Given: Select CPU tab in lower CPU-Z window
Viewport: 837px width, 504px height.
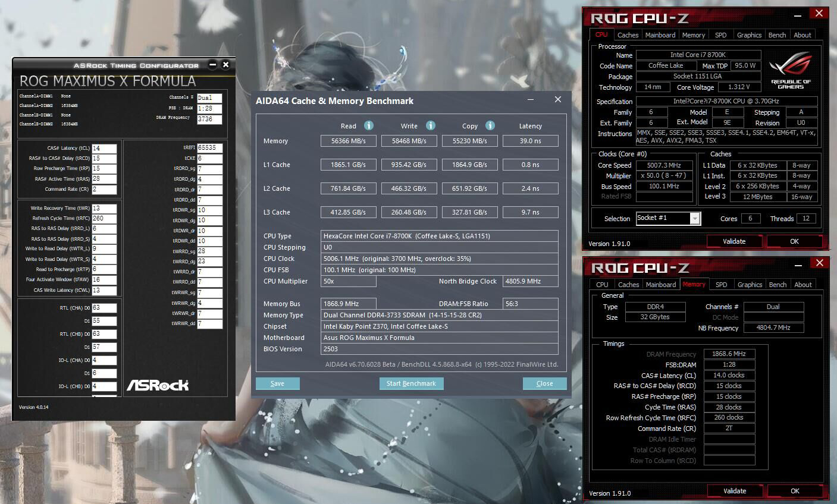Looking at the screenshot, I should coord(602,285).
